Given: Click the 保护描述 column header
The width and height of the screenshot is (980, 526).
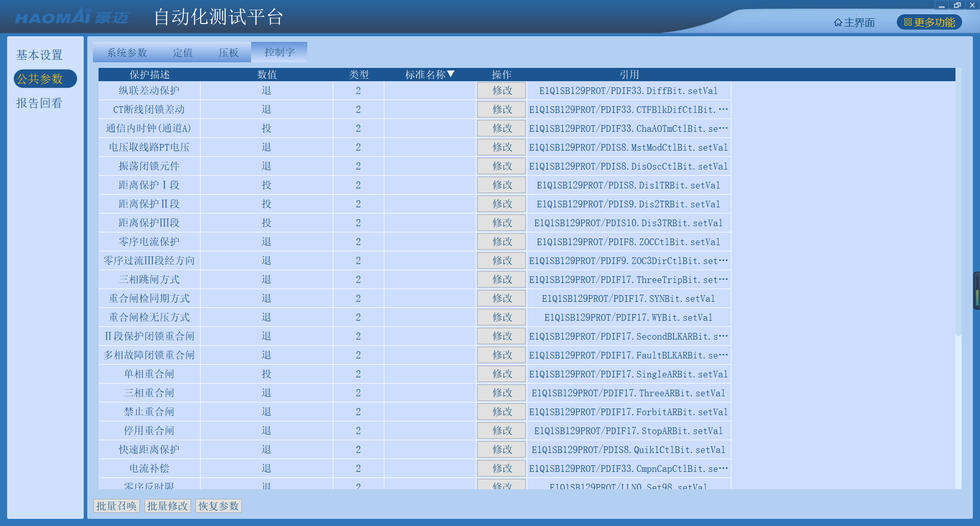Looking at the screenshot, I should tap(149, 75).
